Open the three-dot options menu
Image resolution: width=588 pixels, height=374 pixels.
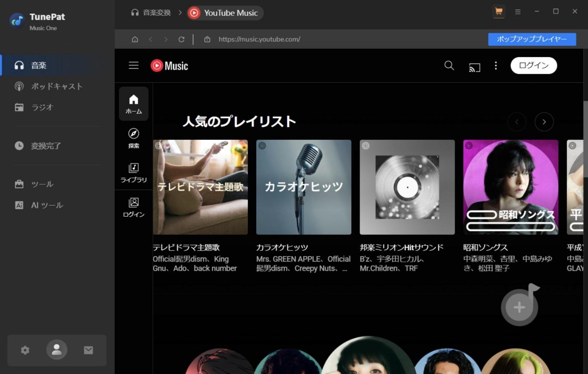(495, 66)
